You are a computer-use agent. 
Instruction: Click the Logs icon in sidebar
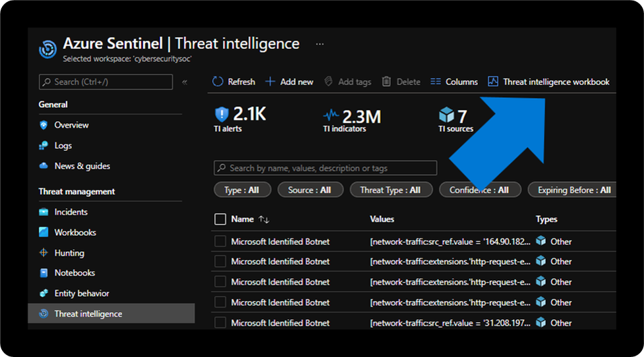44,146
